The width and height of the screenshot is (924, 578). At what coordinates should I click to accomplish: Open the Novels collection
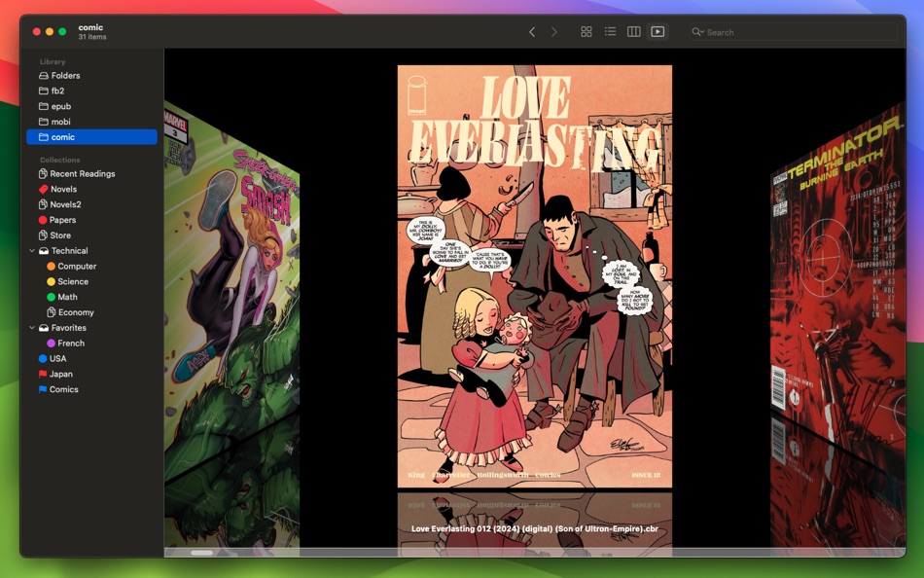[92, 189]
